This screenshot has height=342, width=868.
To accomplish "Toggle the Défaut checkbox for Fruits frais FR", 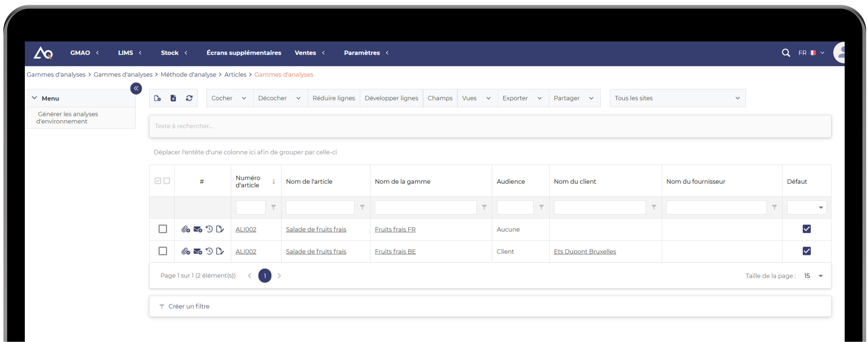I will coord(806,229).
